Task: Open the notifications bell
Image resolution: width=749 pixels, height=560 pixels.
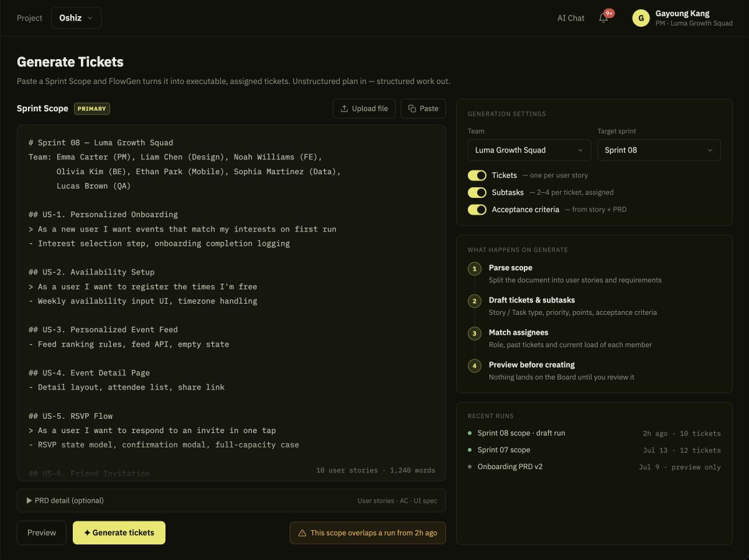Action: 603,18
